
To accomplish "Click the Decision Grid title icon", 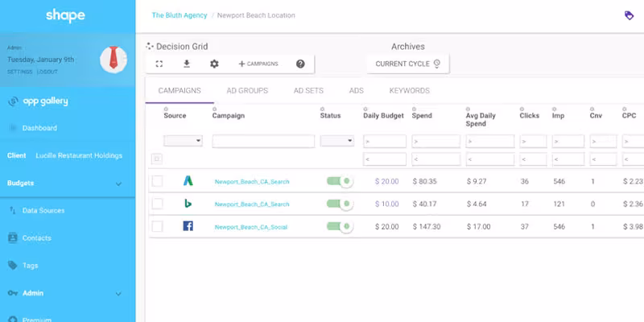I will [x=150, y=47].
